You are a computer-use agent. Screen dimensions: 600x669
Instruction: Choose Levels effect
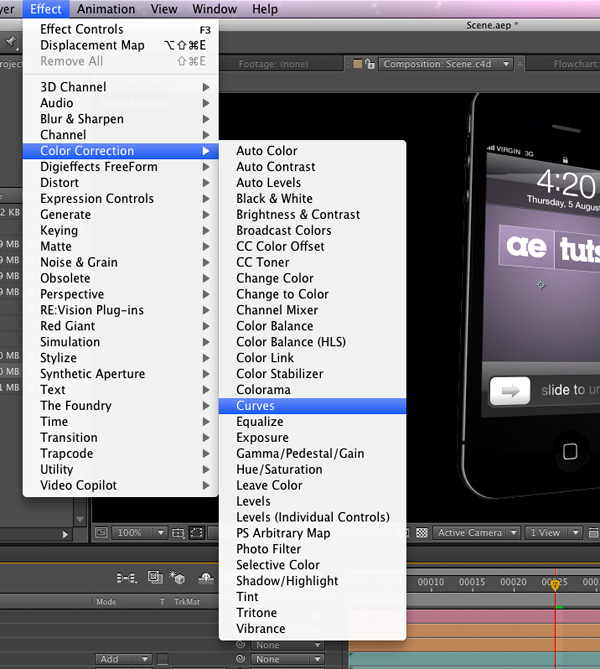(x=312, y=501)
